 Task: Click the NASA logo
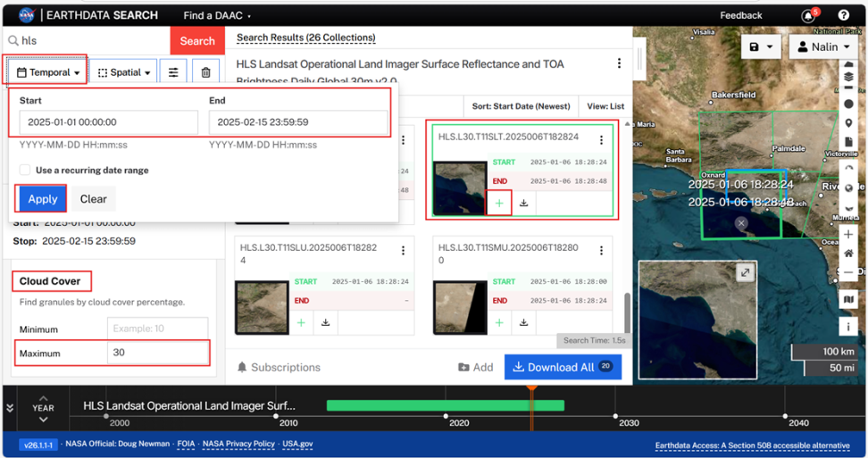click(x=27, y=15)
